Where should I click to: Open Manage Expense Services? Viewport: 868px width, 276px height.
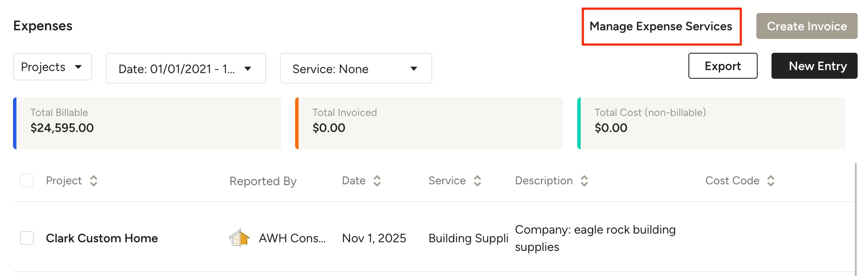661,26
